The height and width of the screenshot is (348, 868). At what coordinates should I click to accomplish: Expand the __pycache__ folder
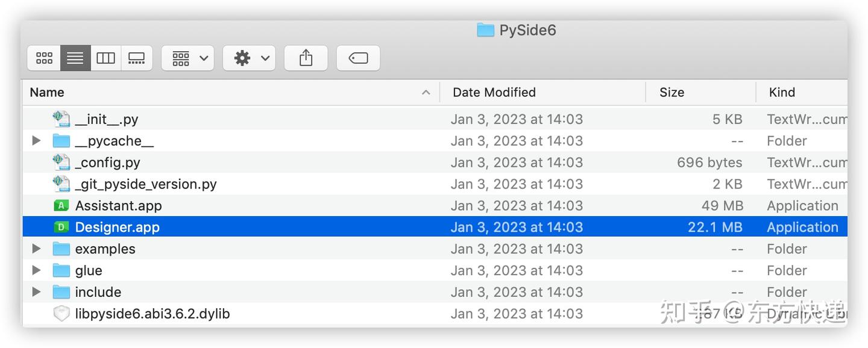coord(36,141)
